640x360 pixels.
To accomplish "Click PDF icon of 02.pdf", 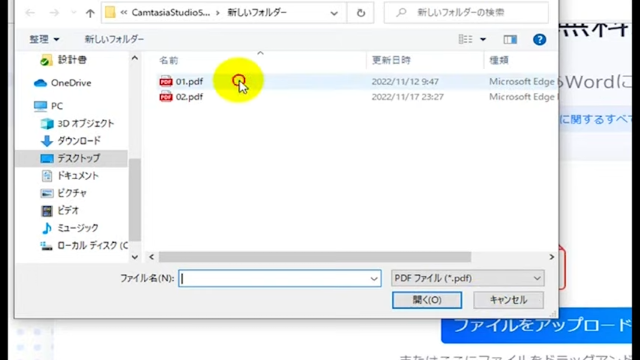I will [x=166, y=97].
